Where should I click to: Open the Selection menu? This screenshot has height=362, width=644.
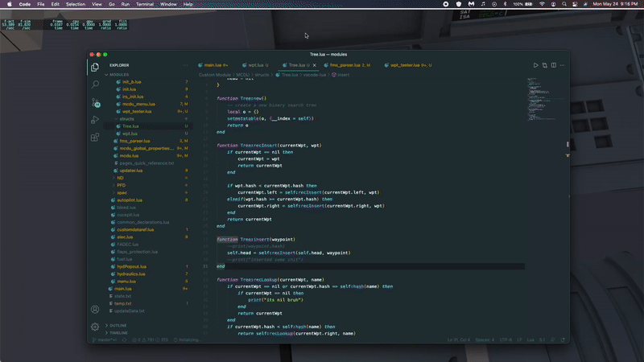point(76,4)
